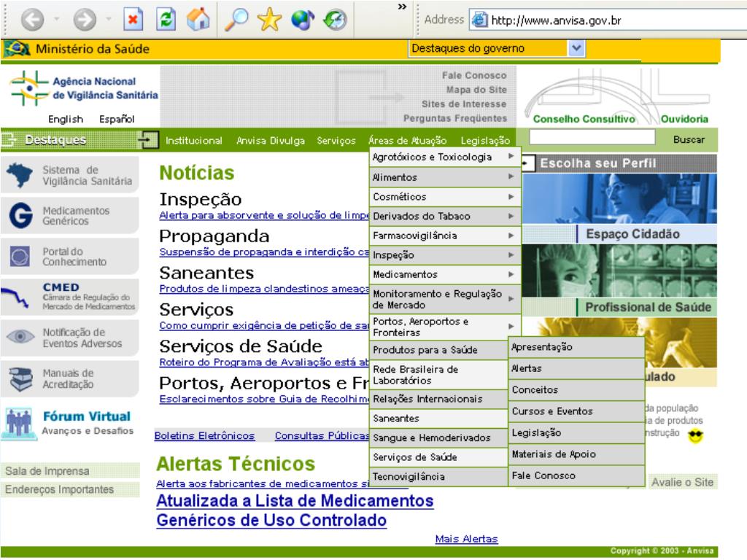
Task: Switch the site to English
Action: click(x=66, y=119)
